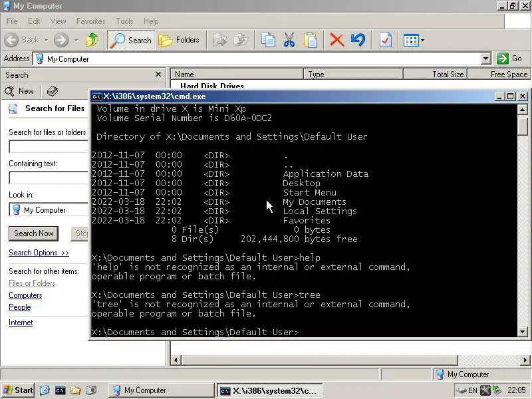Switch to My Computer taskbar button
This screenshot has width=532, height=399.
pos(161,390)
